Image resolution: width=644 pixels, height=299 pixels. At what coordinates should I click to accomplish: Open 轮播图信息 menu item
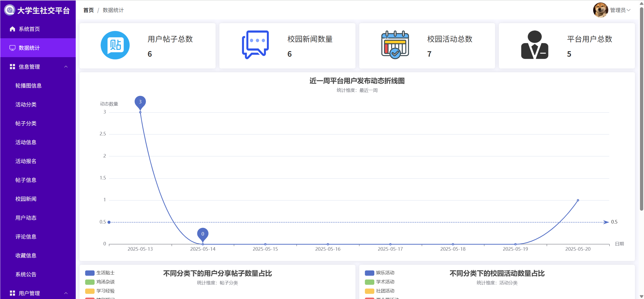28,86
